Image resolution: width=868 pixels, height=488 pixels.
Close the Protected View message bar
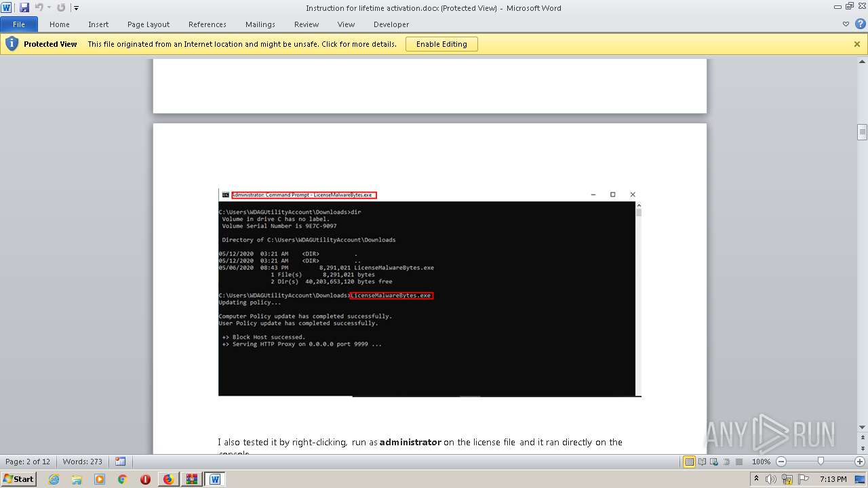tap(857, 44)
